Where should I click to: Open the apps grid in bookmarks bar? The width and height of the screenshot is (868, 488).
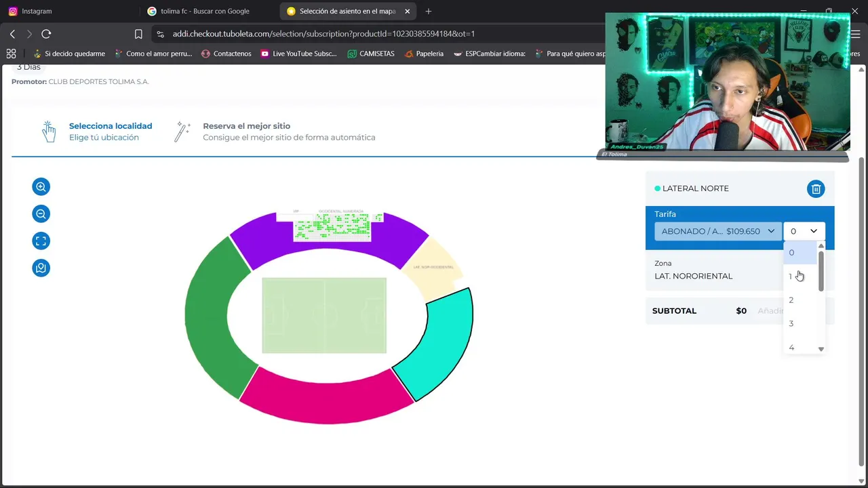tap(11, 54)
